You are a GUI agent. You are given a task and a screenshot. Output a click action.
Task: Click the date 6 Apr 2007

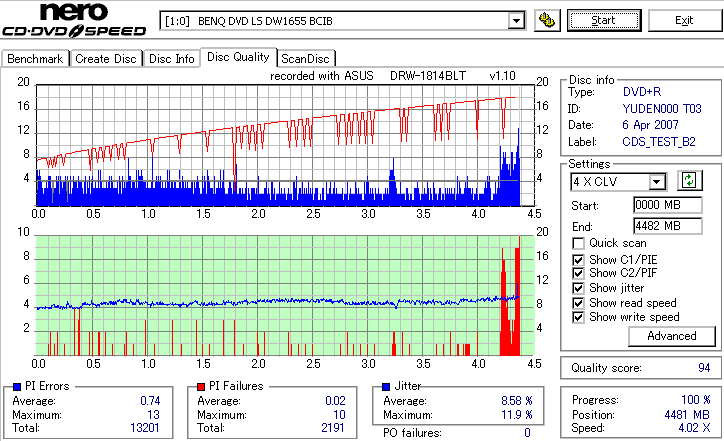[x=650, y=125]
